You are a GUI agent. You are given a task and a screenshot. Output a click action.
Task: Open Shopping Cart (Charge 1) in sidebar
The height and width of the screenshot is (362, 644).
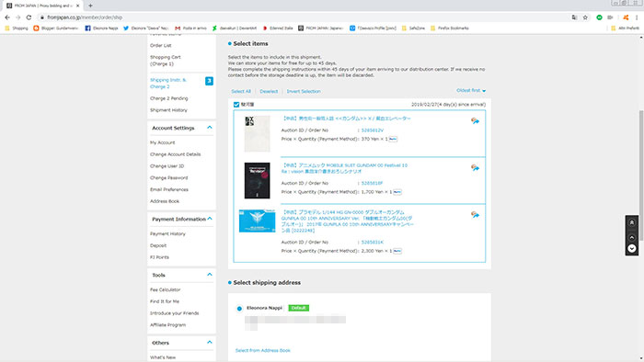tap(166, 61)
